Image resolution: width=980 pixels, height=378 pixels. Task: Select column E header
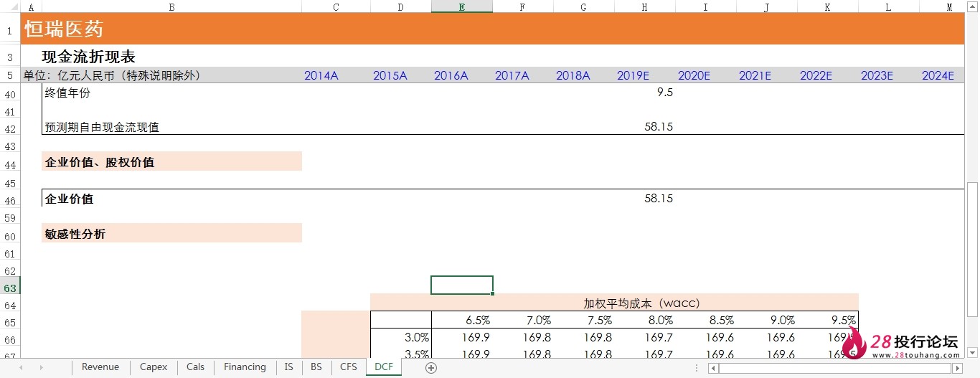tap(462, 6)
